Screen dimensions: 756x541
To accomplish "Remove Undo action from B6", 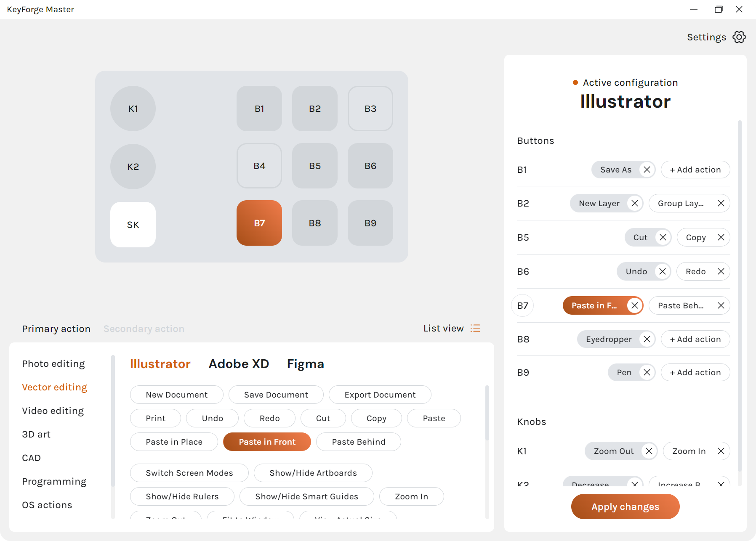I will 663,271.
